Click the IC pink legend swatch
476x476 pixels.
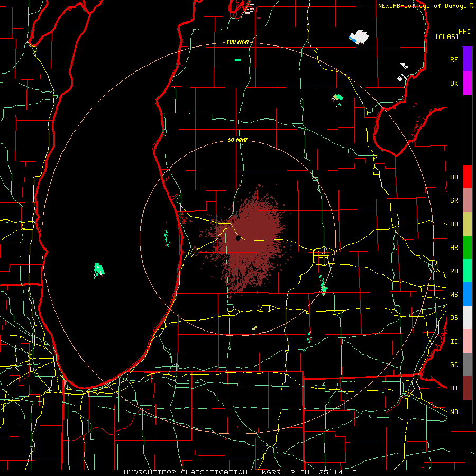click(x=467, y=341)
